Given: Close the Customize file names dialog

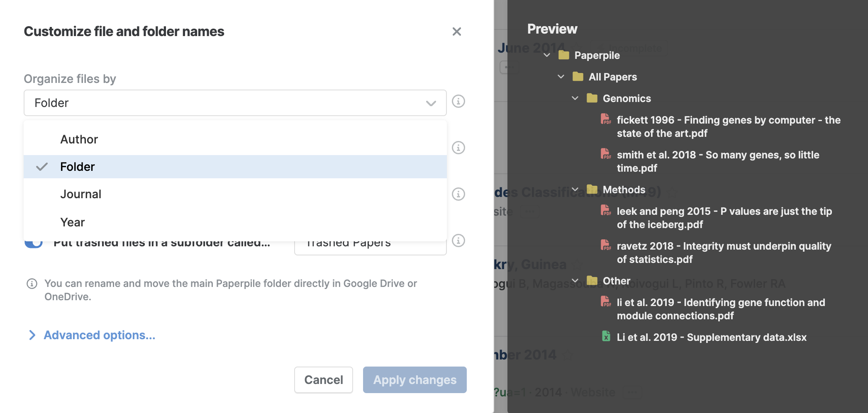Looking at the screenshot, I should pos(456,32).
